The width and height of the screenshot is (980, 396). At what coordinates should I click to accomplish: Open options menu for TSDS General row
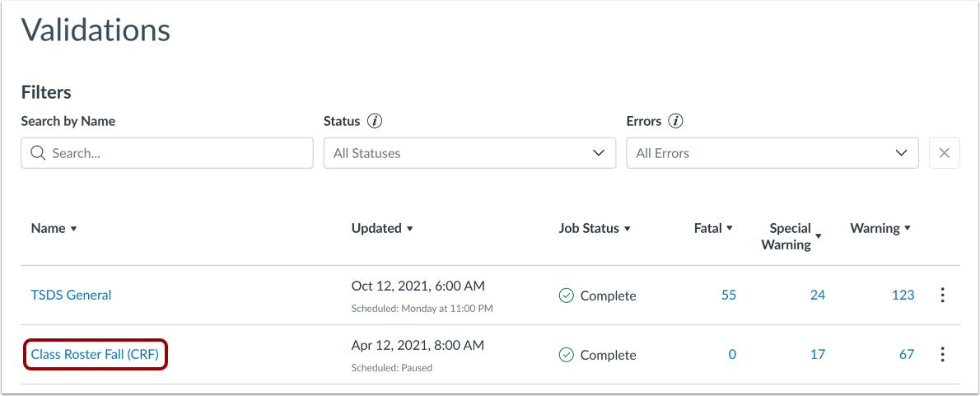pyautogui.click(x=943, y=295)
